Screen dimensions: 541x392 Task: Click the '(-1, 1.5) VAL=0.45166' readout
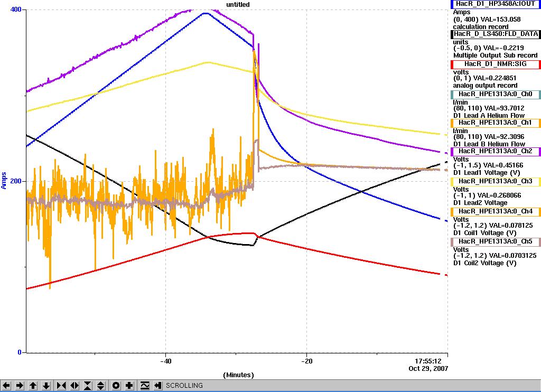(488, 165)
